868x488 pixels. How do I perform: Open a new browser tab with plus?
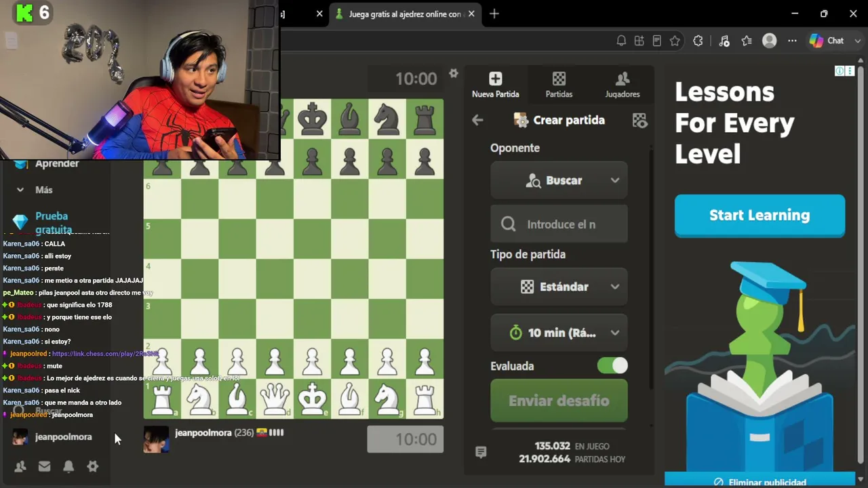(494, 14)
